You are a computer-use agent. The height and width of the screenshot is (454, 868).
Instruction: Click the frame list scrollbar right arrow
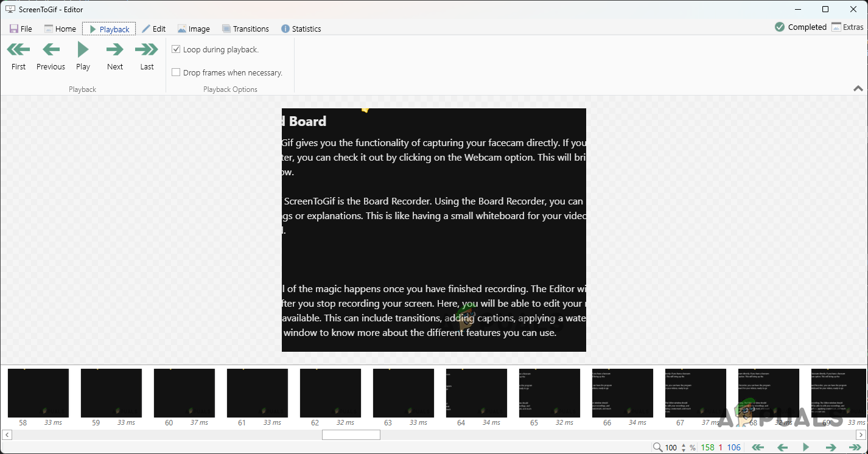click(x=861, y=435)
